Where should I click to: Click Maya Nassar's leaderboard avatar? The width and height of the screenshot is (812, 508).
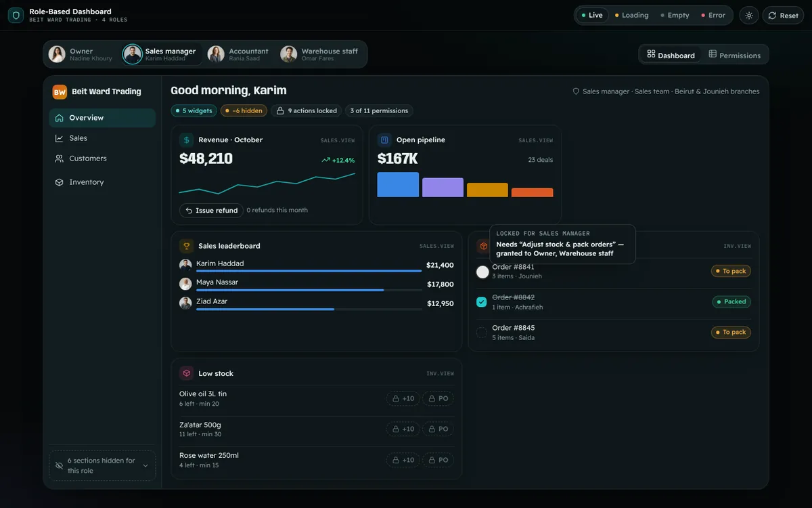click(185, 284)
